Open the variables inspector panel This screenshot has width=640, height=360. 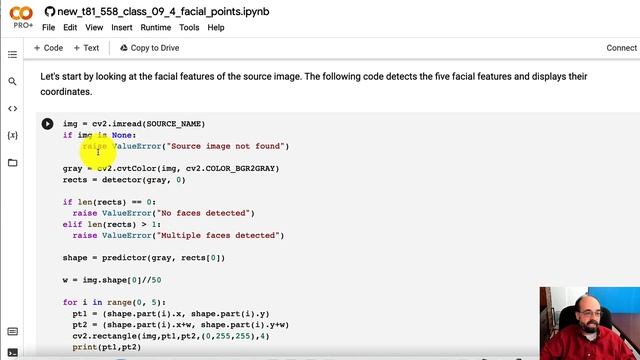[13, 135]
